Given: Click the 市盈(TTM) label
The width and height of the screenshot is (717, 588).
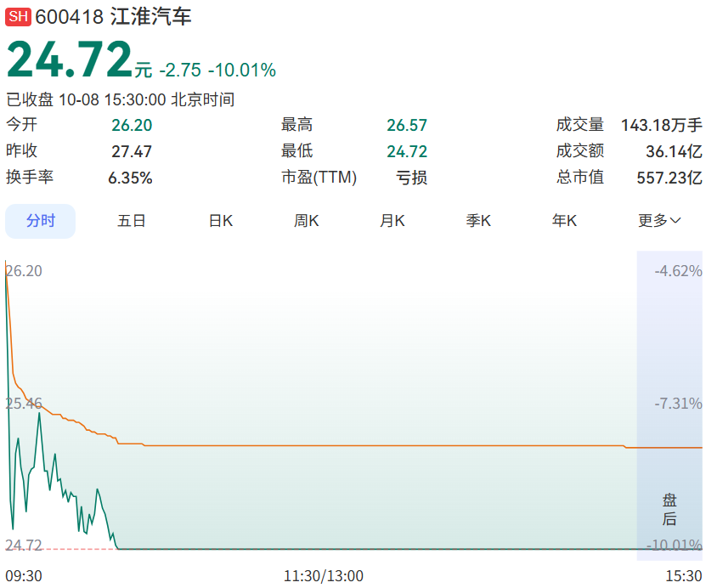Looking at the screenshot, I should coord(319,178).
